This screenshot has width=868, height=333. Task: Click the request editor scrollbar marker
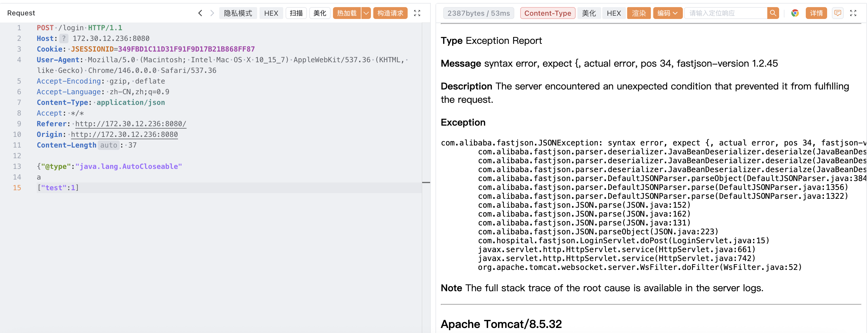[426, 182]
